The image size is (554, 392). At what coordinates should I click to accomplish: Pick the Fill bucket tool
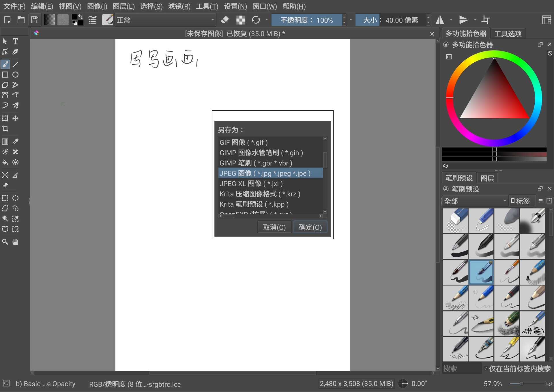[x=5, y=162]
